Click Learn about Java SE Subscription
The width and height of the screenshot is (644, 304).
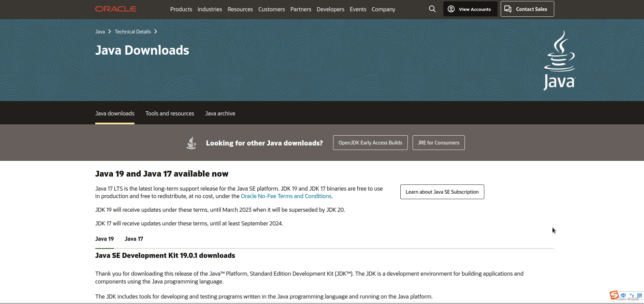[x=442, y=192]
